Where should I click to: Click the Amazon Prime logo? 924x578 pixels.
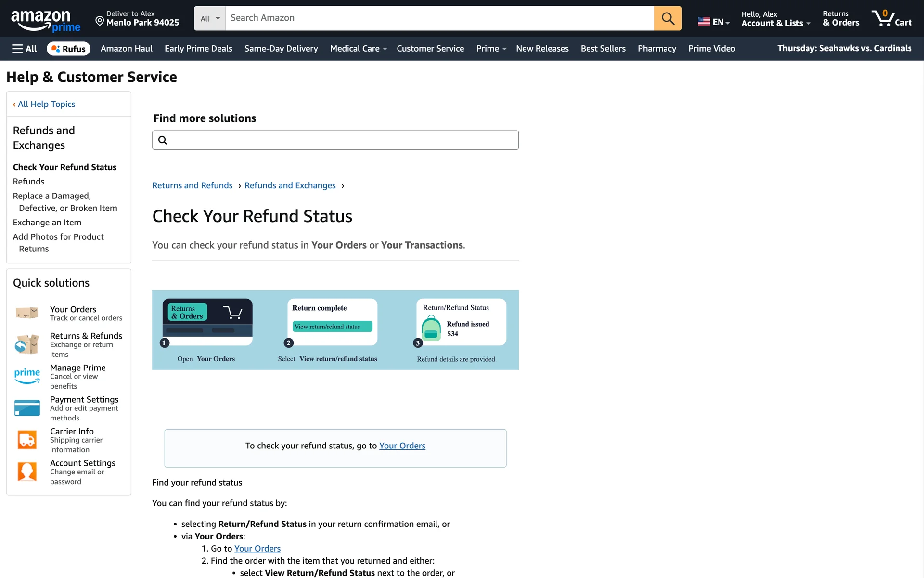45,21
